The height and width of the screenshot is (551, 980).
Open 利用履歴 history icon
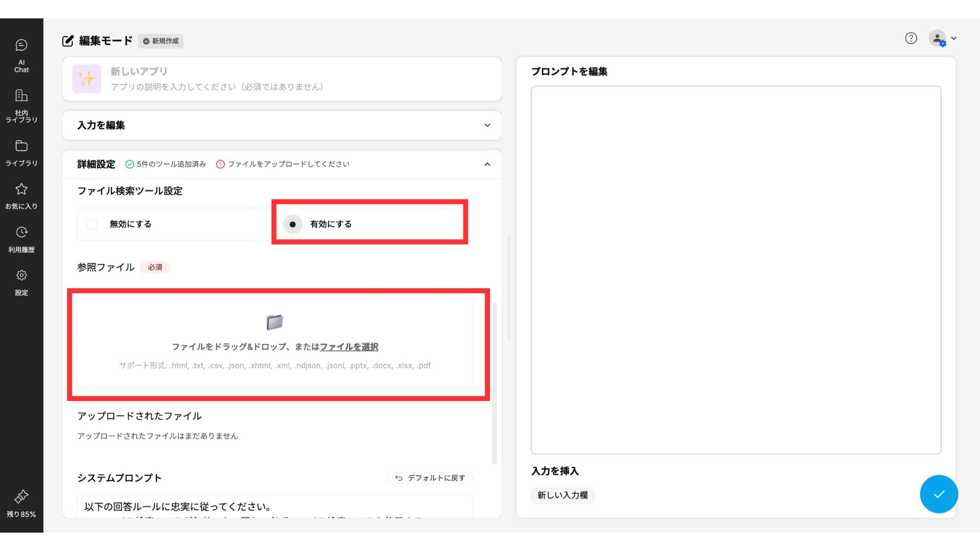[21, 239]
